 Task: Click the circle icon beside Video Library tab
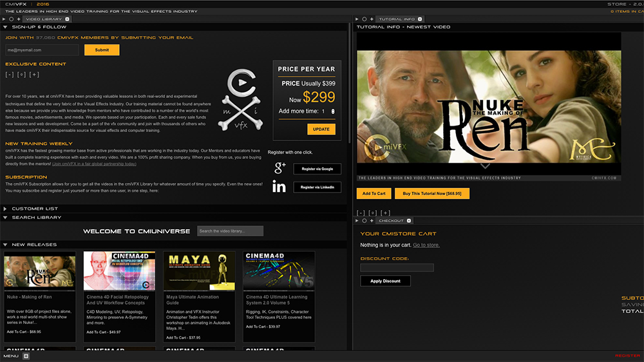11,19
